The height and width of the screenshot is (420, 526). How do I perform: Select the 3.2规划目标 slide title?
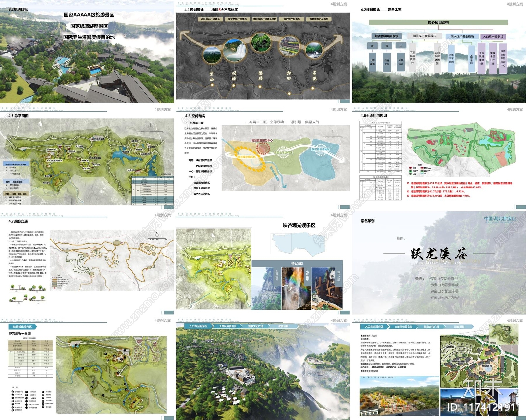[x=18, y=10]
